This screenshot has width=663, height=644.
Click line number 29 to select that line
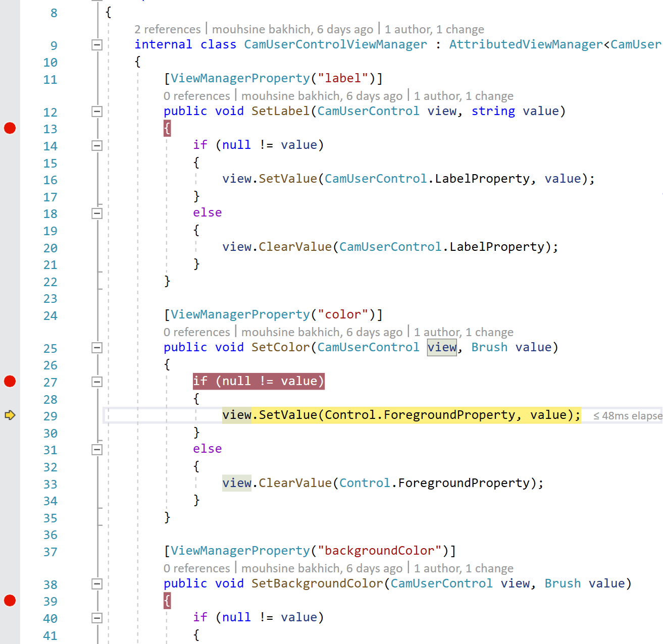[50, 415]
